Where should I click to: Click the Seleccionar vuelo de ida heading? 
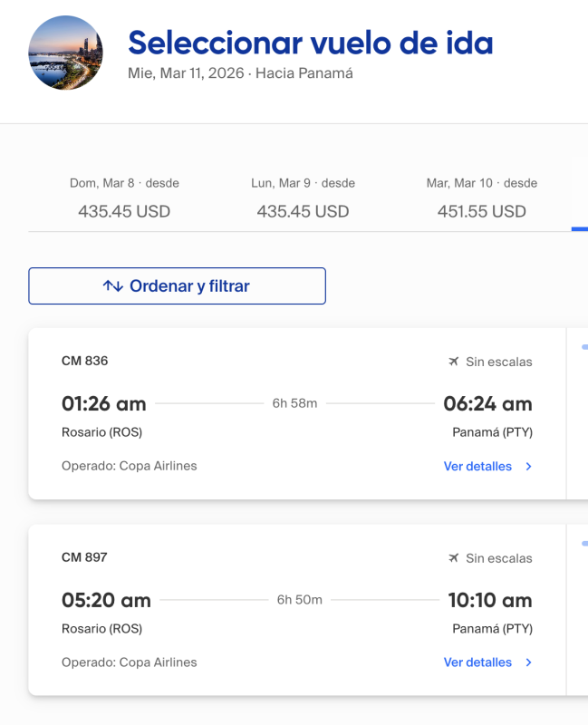pyautogui.click(x=310, y=42)
